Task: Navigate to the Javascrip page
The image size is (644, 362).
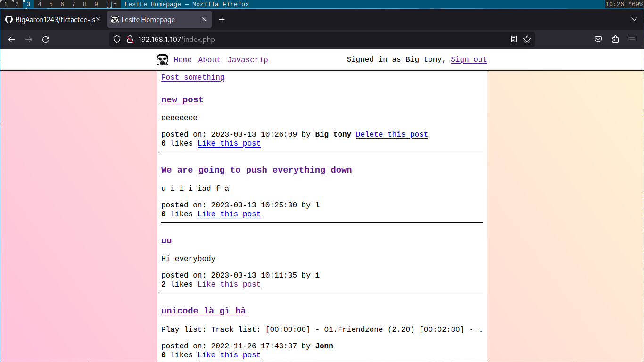Action: pos(248,60)
